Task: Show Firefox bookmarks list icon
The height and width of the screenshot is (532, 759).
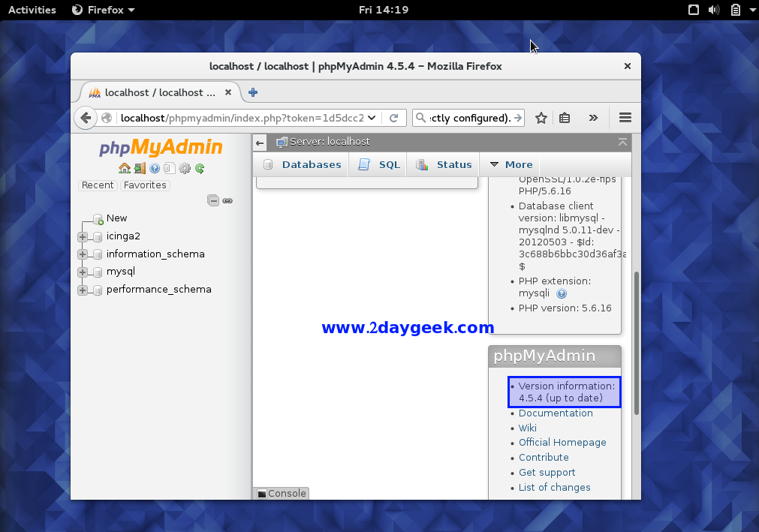Action: (x=565, y=118)
